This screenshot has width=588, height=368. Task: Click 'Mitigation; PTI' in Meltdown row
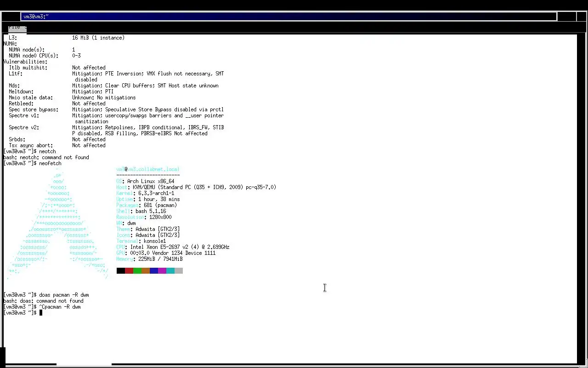(93, 92)
